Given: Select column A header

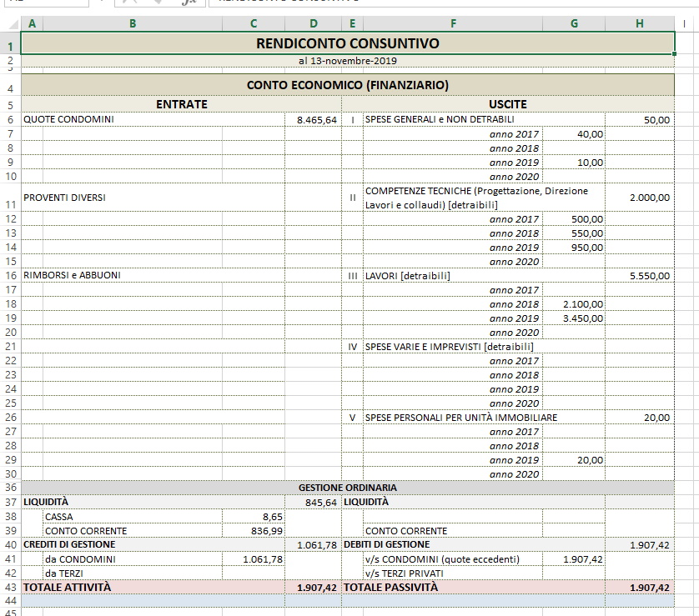Looking at the screenshot, I should click(x=32, y=23).
